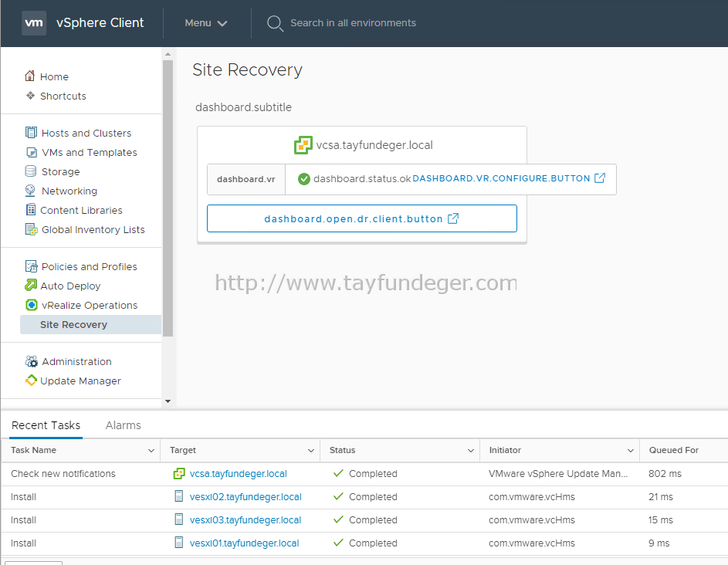Open Initiator column filter chevron
The height and width of the screenshot is (565, 728).
point(631,450)
